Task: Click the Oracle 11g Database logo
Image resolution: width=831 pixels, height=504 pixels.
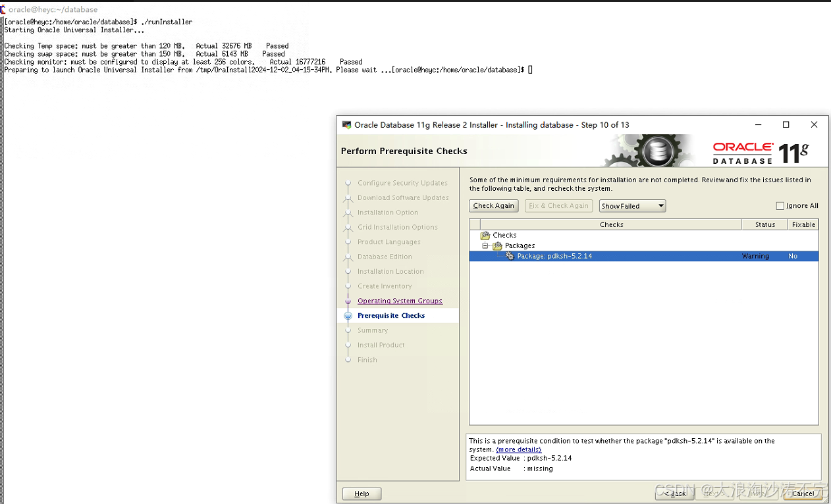Action: pyautogui.click(x=761, y=153)
